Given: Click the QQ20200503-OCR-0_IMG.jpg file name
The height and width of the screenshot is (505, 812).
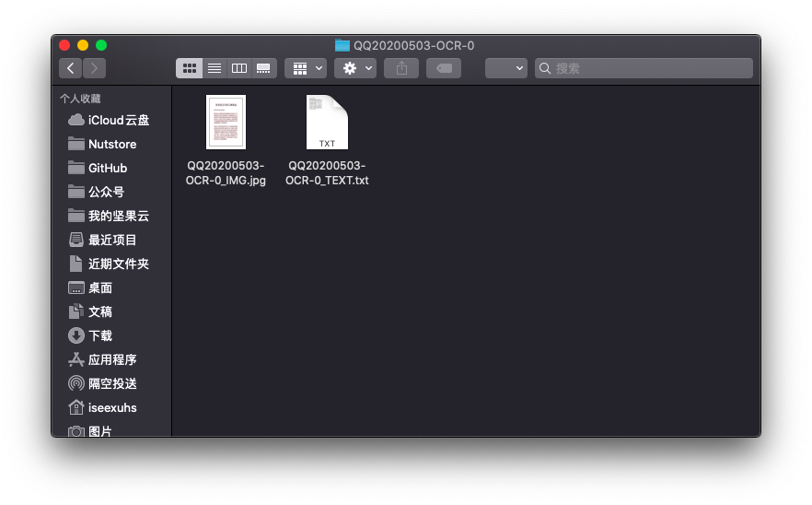Looking at the screenshot, I should tap(226, 172).
